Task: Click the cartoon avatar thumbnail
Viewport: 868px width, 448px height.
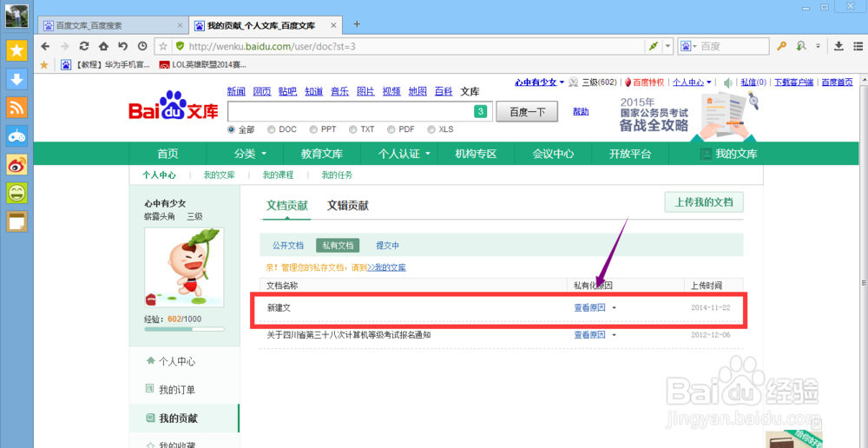Action: coord(184,267)
